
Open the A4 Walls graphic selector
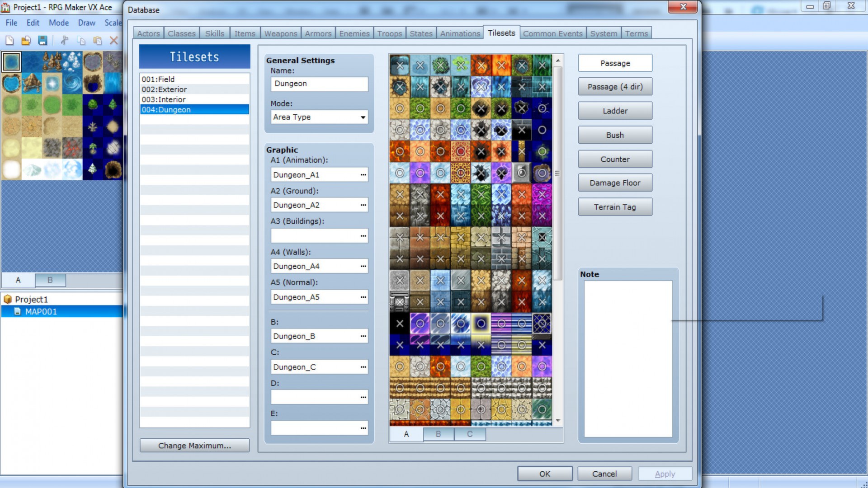363,266
